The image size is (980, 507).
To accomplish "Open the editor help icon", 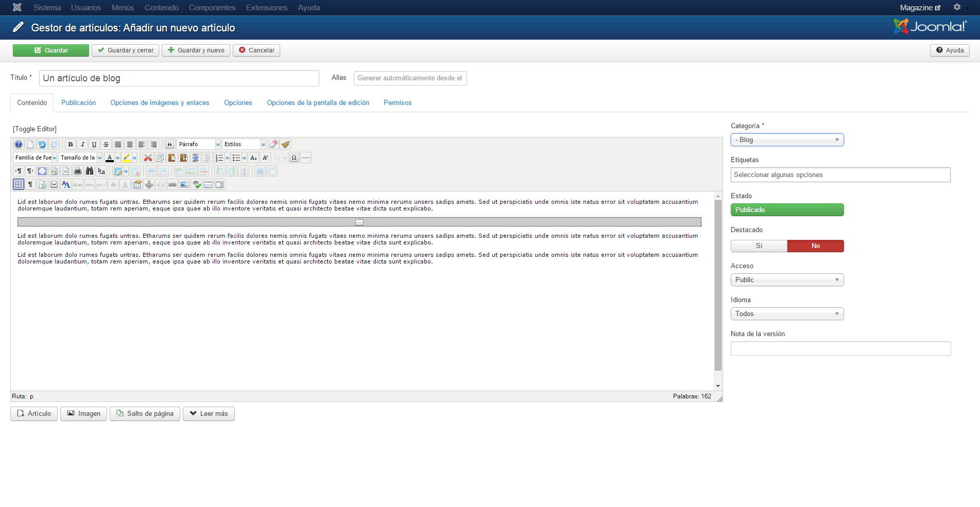I will [19, 144].
